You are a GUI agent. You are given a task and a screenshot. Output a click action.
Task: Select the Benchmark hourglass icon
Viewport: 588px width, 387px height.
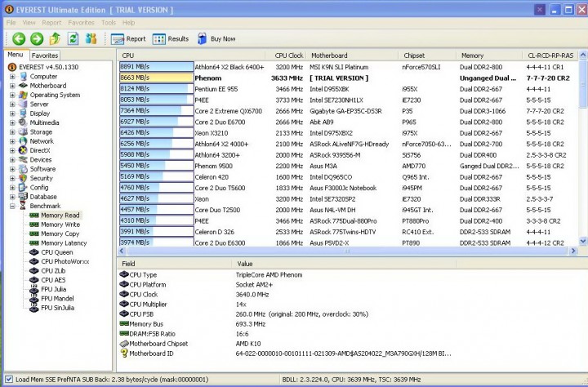tap(23, 206)
